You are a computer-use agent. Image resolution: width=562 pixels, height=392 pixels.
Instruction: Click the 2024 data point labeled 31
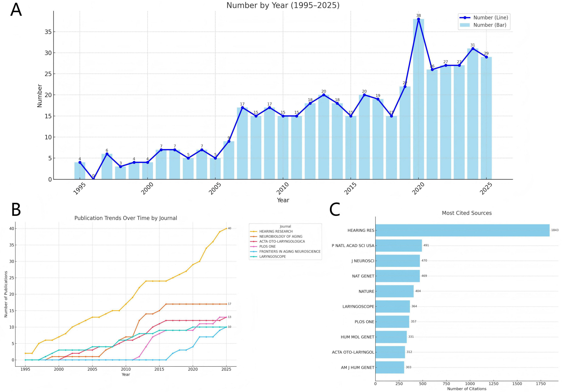(x=473, y=49)
